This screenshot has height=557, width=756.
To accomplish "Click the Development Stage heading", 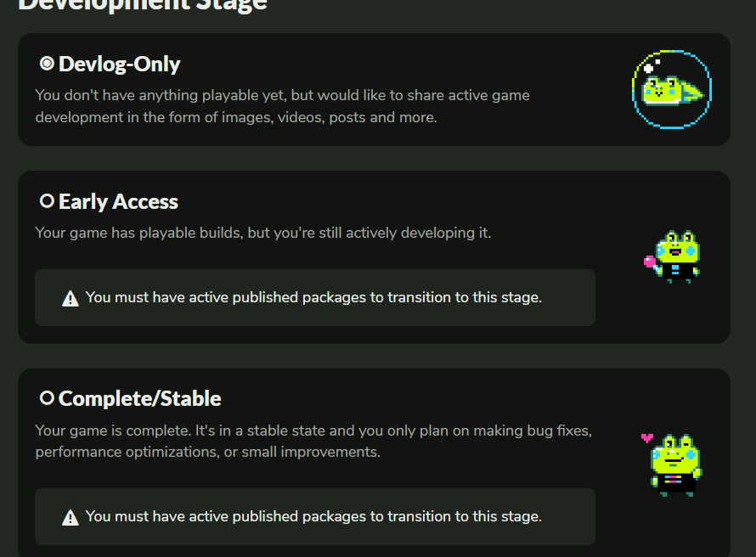I will pos(143,5).
